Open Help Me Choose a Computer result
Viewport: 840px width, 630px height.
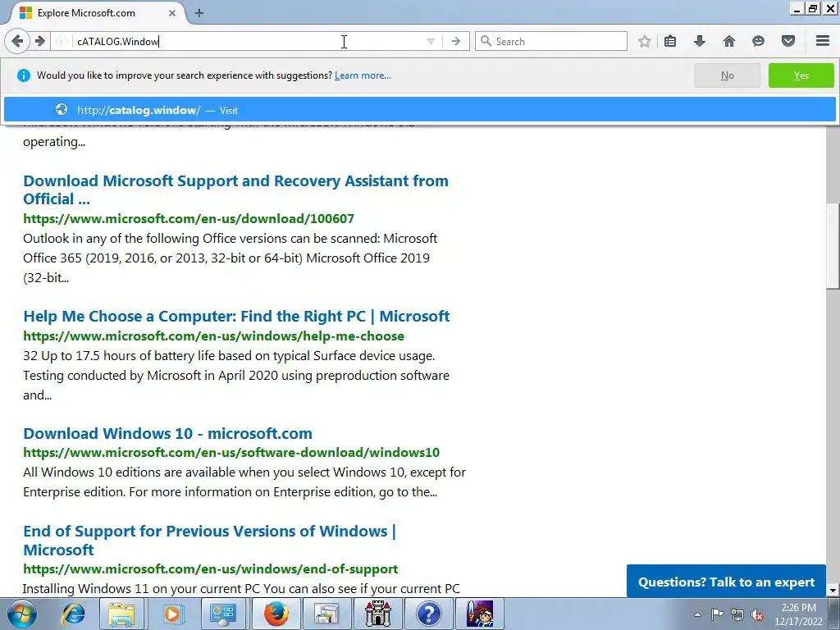pos(236,316)
